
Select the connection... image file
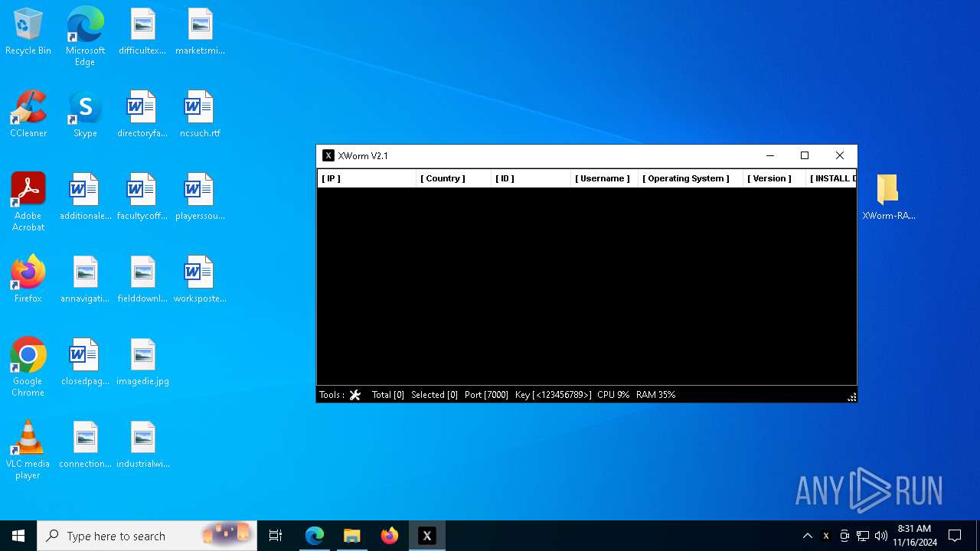(x=85, y=445)
